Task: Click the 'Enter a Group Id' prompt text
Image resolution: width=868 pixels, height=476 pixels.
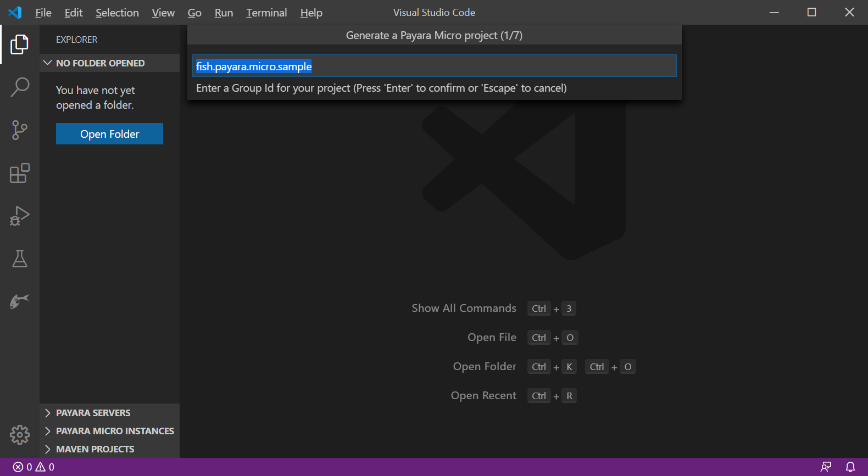Action: [x=381, y=88]
